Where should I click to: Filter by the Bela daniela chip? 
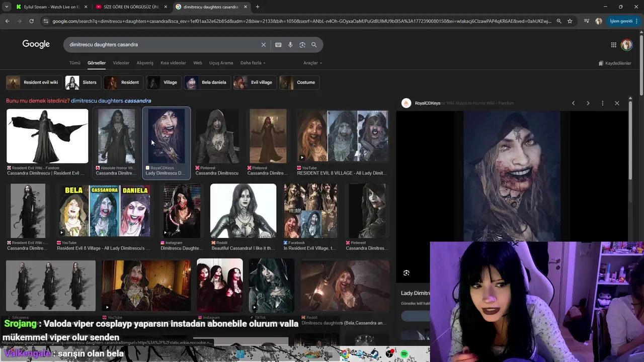(207, 82)
